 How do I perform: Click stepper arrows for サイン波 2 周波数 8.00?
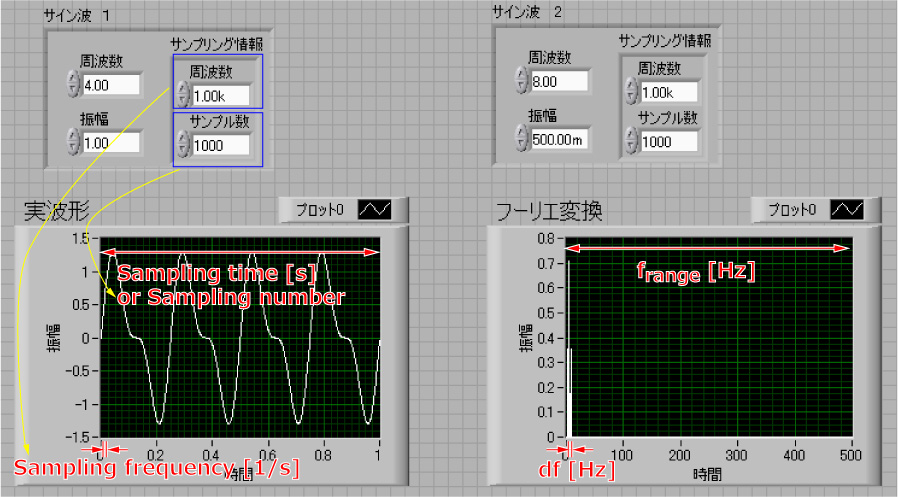point(520,80)
